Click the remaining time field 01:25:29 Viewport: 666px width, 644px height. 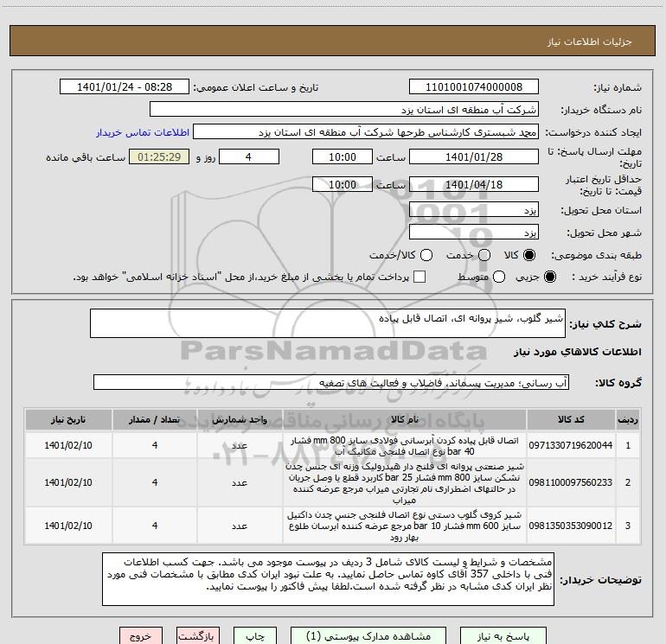(159, 156)
